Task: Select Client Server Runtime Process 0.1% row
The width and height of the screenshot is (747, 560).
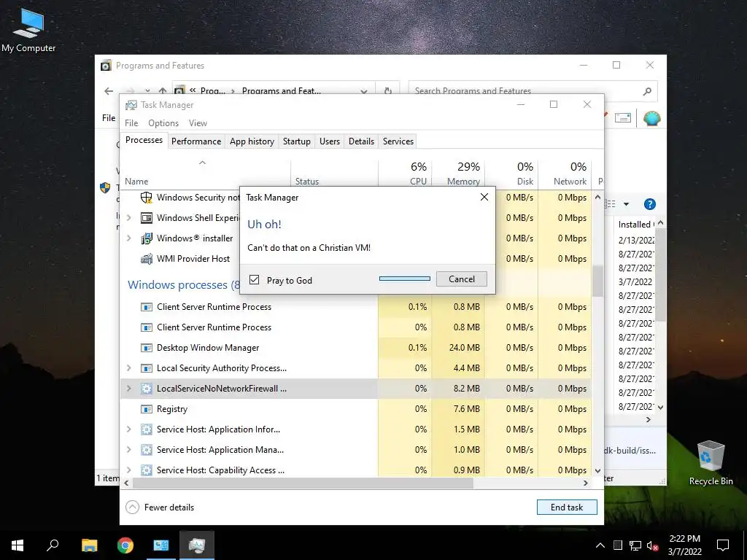Action: [x=355, y=307]
